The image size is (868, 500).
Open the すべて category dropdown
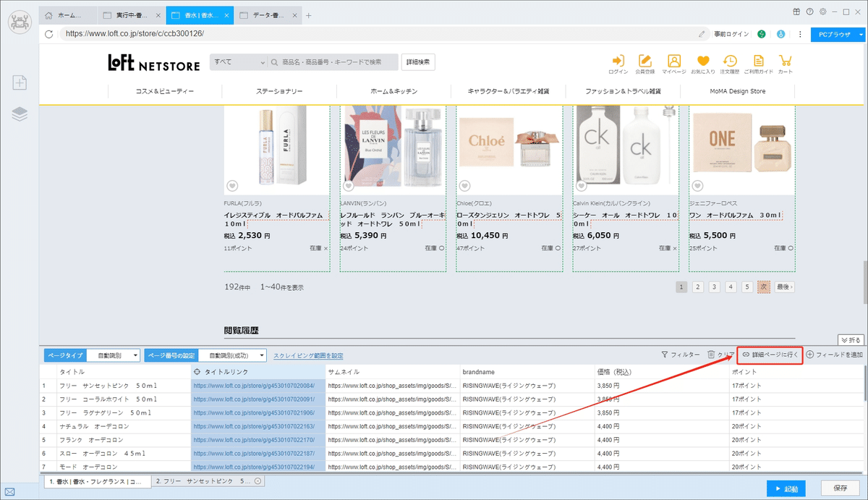coord(238,62)
